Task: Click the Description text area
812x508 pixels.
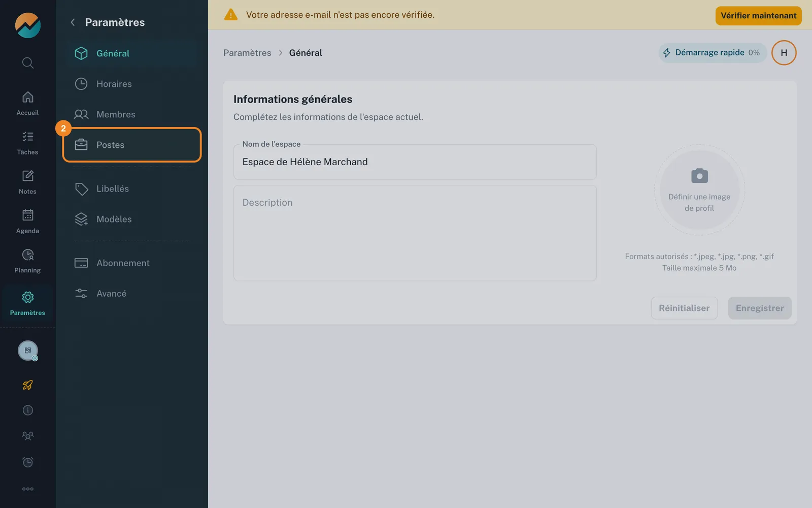Action: (x=415, y=233)
